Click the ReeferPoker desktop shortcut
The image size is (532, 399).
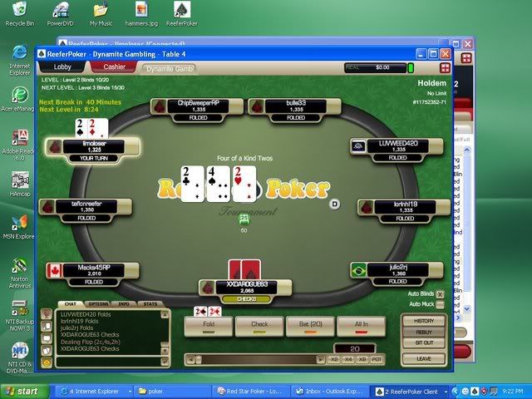[182, 13]
